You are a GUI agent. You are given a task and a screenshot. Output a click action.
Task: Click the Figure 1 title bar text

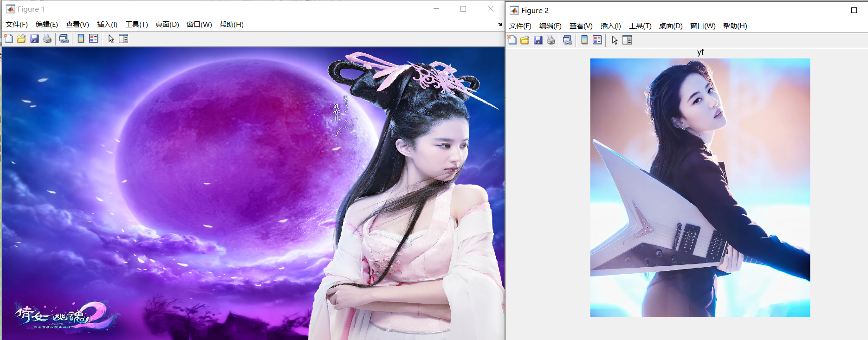[x=31, y=9]
